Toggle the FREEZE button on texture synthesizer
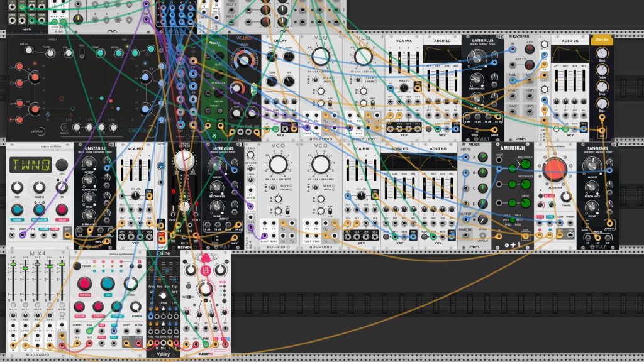The height and width of the screenshot is (362, 644). point(77,266)
